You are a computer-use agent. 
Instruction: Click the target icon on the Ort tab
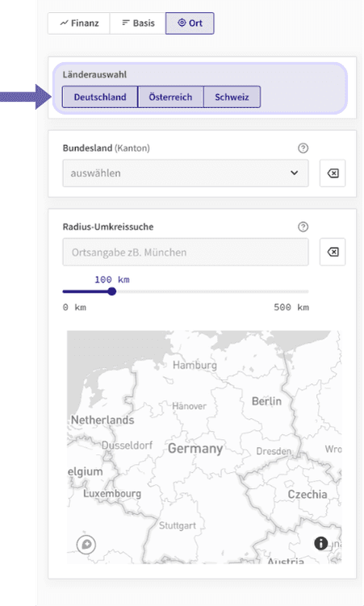pyautogui.click(x=182, y=23)
